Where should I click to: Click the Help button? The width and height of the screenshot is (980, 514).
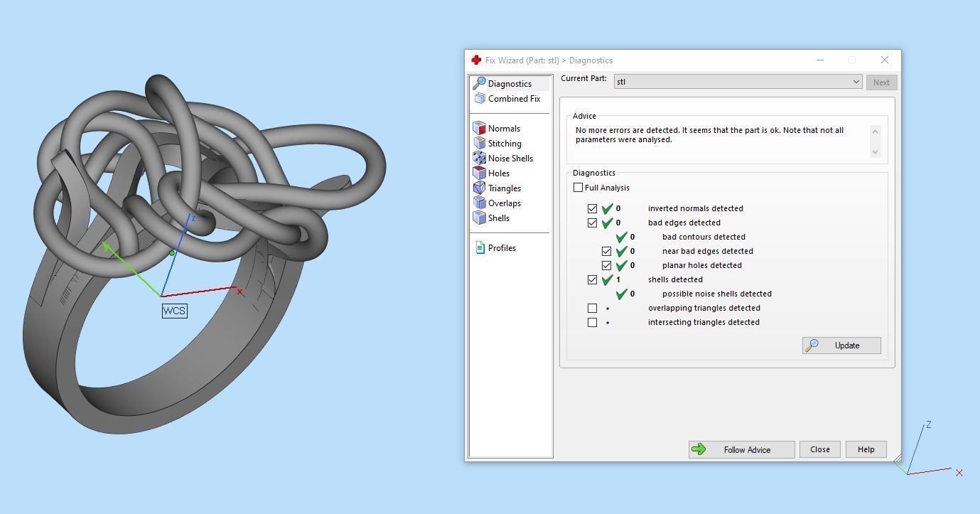pos(866,449)
